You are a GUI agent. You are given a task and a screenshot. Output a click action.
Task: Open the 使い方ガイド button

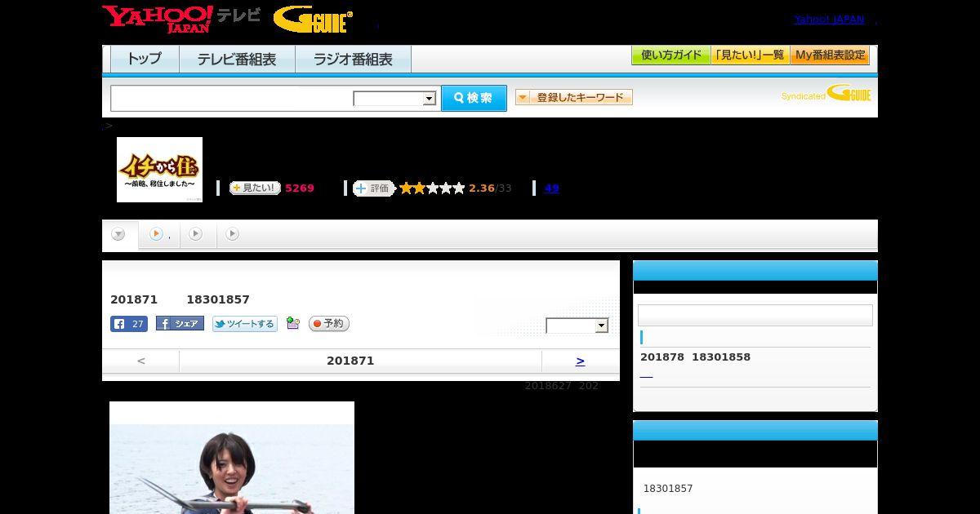(671, 55)
